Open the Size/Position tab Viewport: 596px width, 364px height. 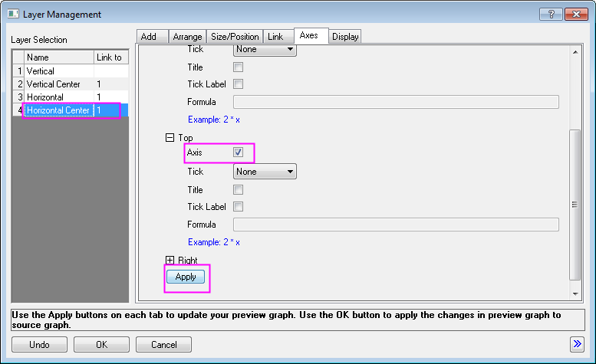click(x=234, y=37)
